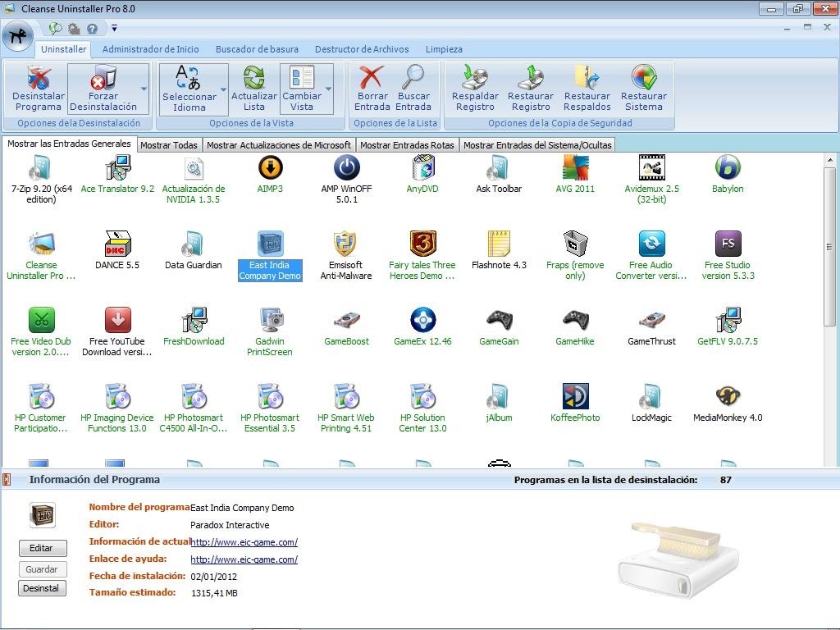Select the 7-Zip 9.20 program icon

(41, 168)
